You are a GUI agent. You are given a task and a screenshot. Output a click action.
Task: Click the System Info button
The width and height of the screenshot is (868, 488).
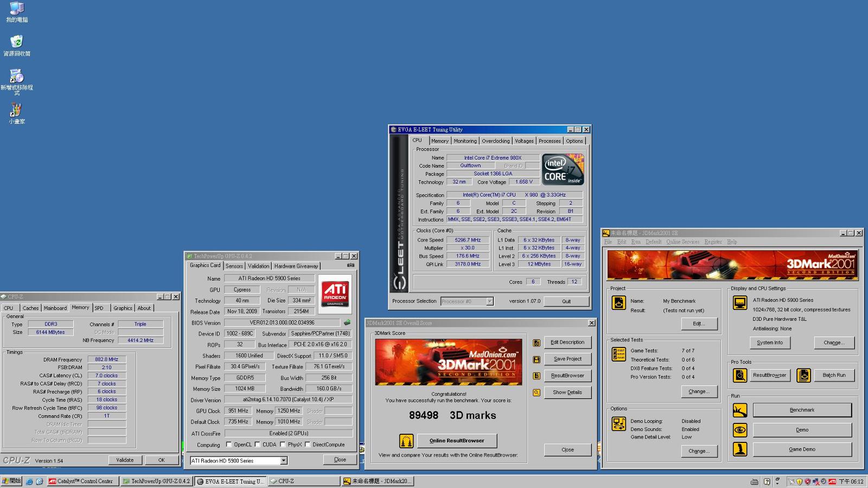coord(770,343)
